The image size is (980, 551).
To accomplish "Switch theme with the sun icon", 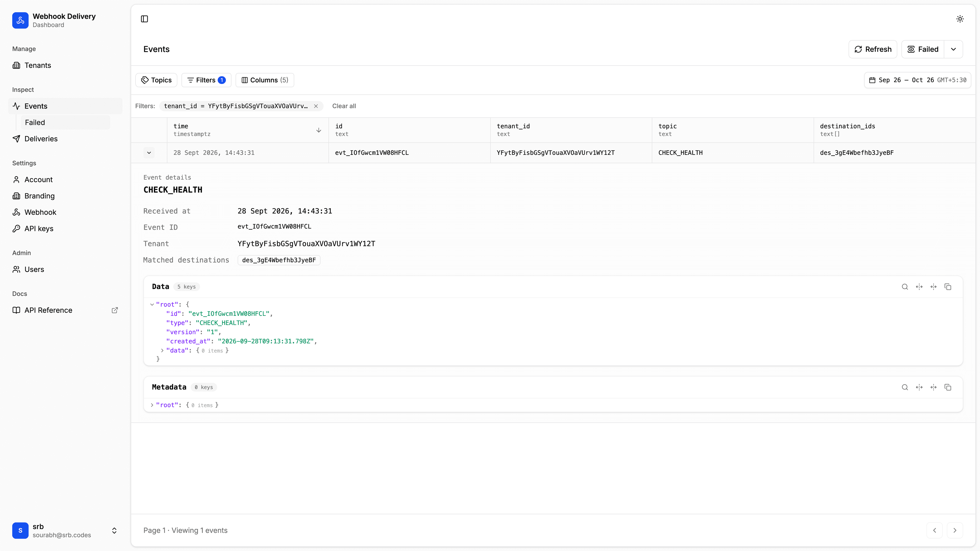I will coord(960,19).
